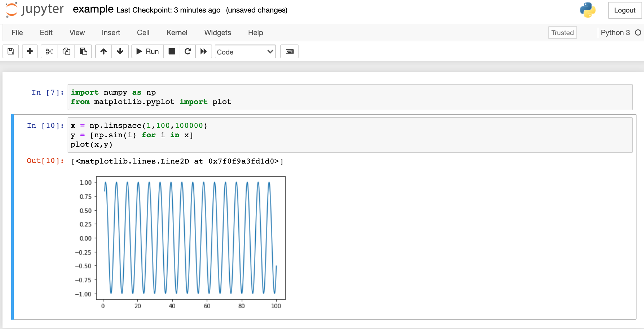
Task: Open the Help menu
Action: 256,33
